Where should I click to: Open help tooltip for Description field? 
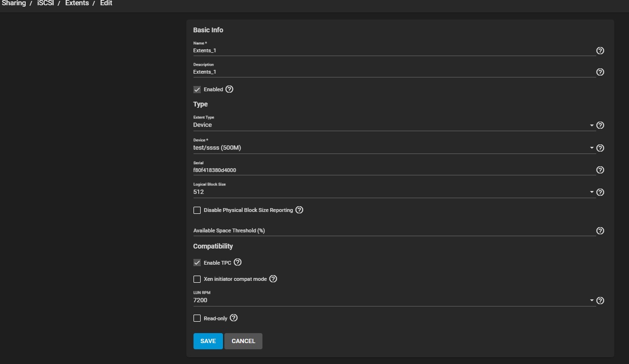(x=600, y=72)
